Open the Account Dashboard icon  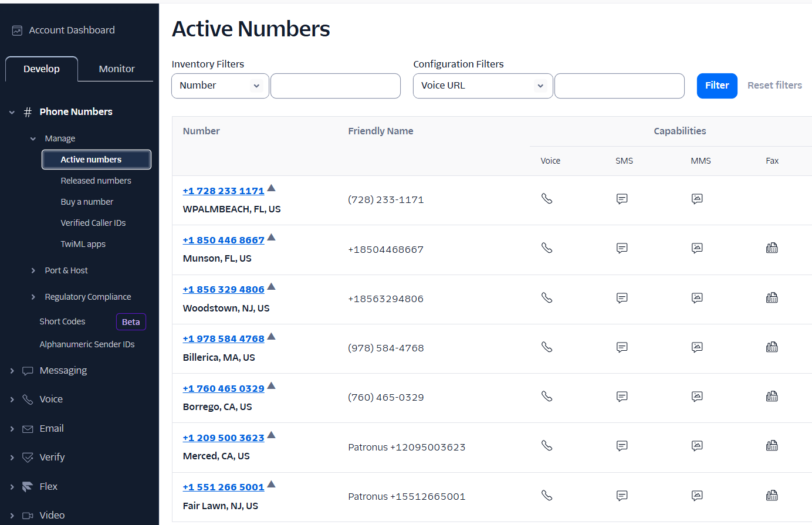pos(17,29)
